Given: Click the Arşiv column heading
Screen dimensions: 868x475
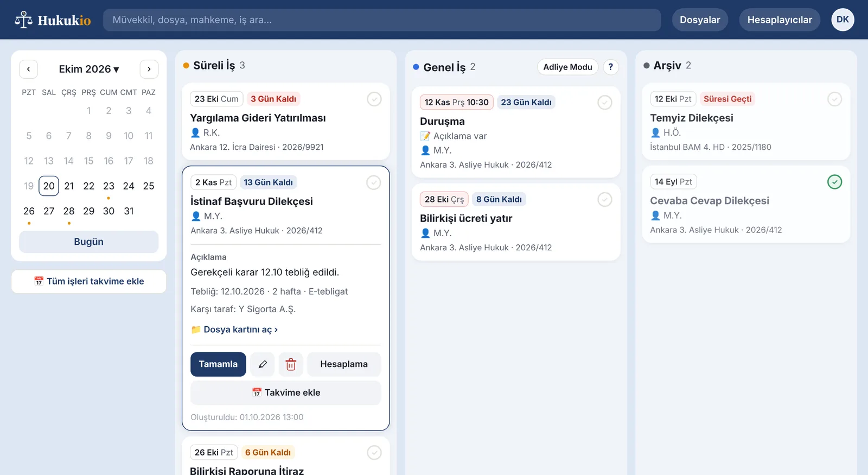Looking at the screenshot, I should [x=667, y=65].
